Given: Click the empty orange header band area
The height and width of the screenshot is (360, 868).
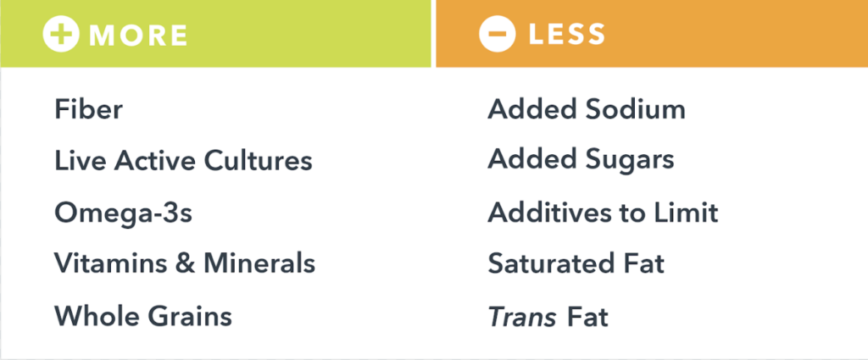Looking at the screenshot, I should click(x=729, y=34).
